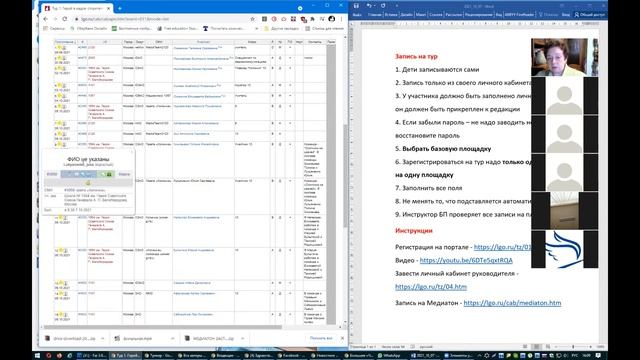Click Показать все in downloads bar

pos(321,338)
